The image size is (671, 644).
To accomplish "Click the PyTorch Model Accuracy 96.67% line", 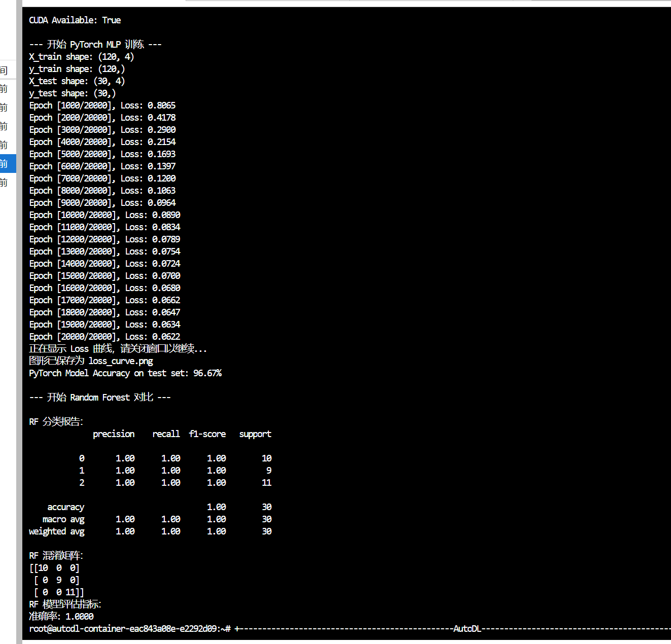I will click(x=125, y=373).
